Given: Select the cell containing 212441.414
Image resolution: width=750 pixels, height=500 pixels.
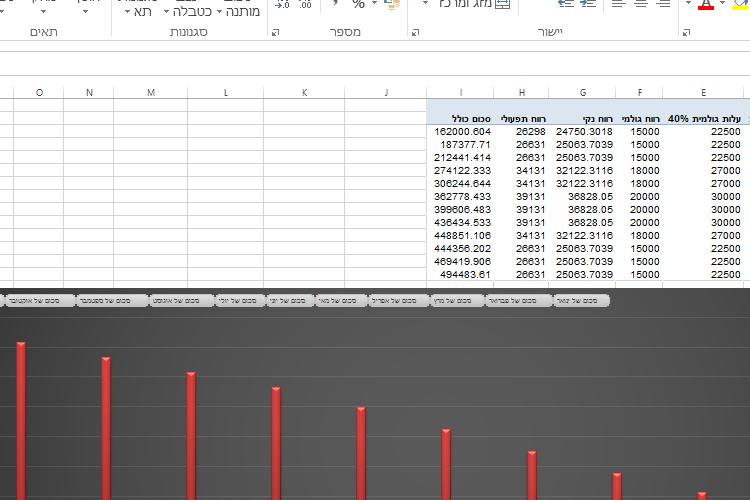Looking at the screenshot, I should (x=460, y=157).
